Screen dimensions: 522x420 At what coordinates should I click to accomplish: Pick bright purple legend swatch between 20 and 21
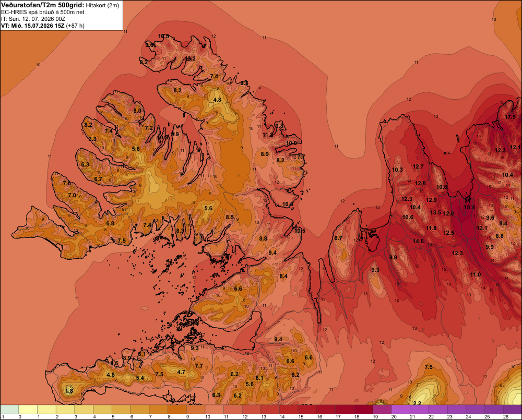401,410
